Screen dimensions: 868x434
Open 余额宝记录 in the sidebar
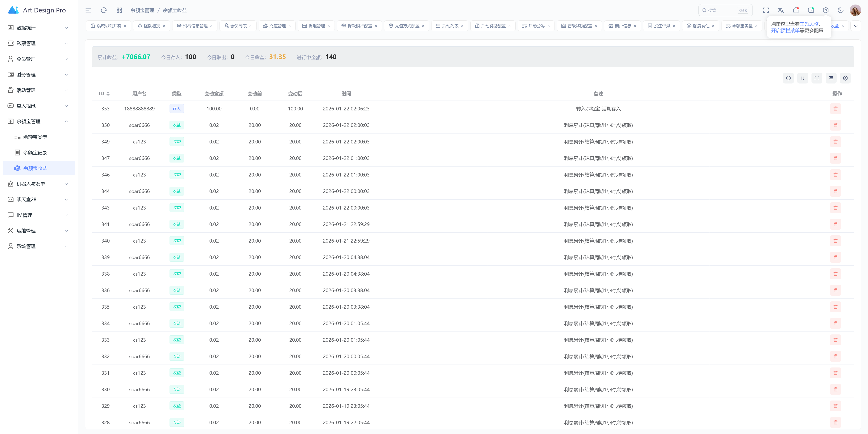click(35, 153)
